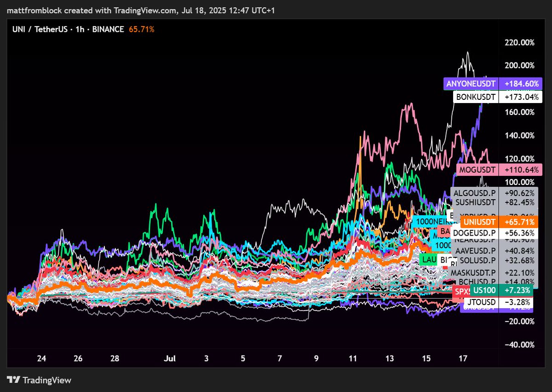552x392 pixels.
Task: Select the cyan 1000NEIR series label
Action: 431,222
